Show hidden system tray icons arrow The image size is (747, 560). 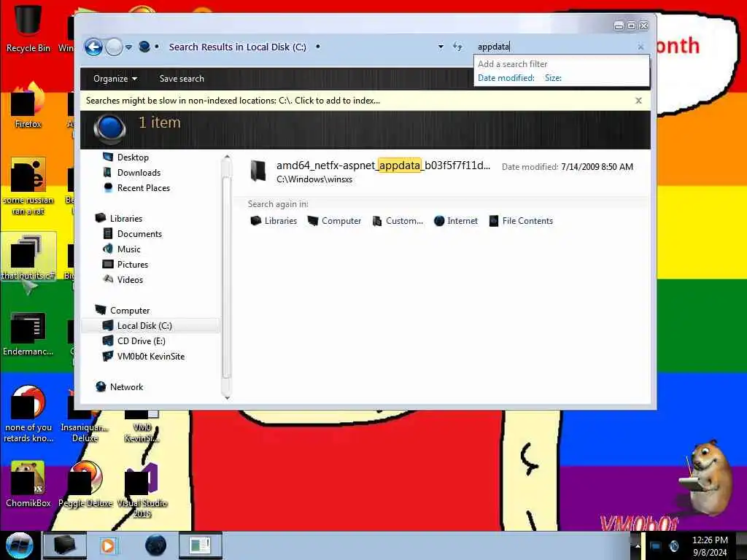[x=638, y=545]
